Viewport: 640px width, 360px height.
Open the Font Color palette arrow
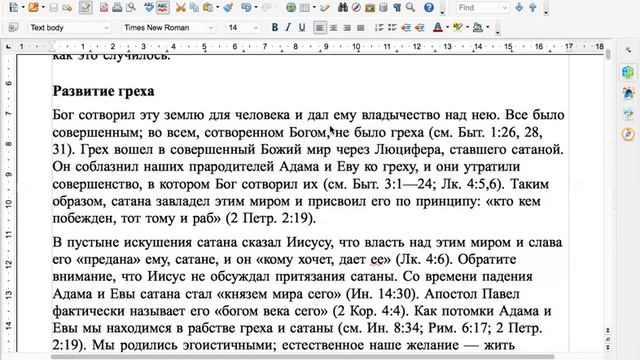click(447, 27)
